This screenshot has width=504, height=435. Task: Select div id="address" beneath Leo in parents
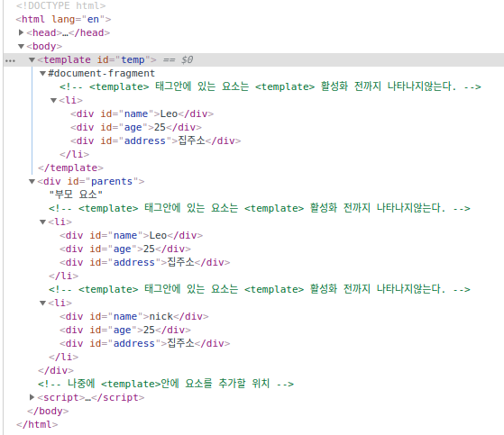click(144, 262)
